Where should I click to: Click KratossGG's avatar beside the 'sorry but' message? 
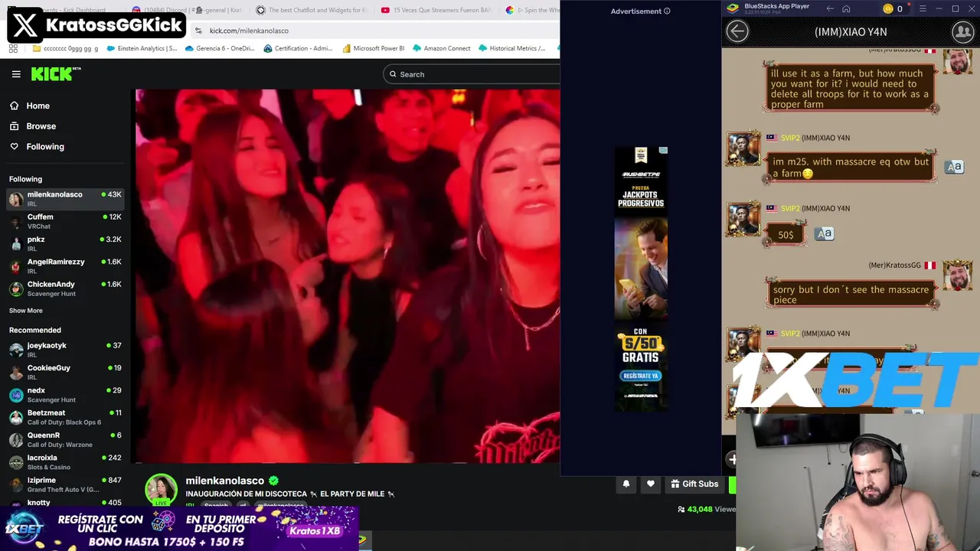[x=958, y=276]
